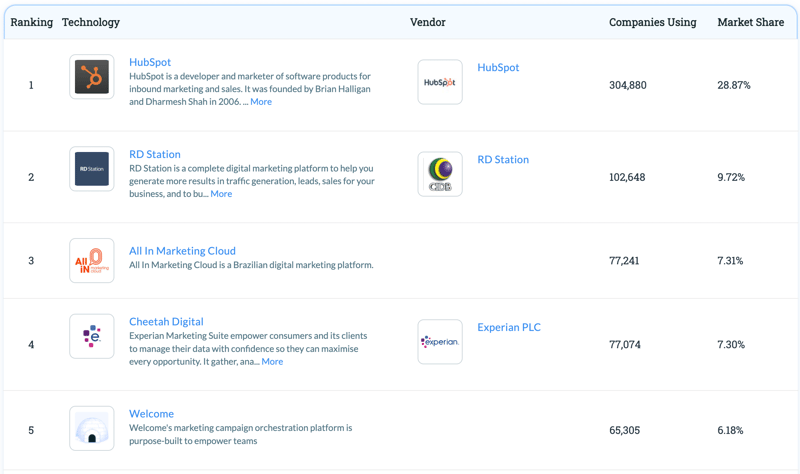
Task: Select the 304,880 companies value
Action: point(628,85)
